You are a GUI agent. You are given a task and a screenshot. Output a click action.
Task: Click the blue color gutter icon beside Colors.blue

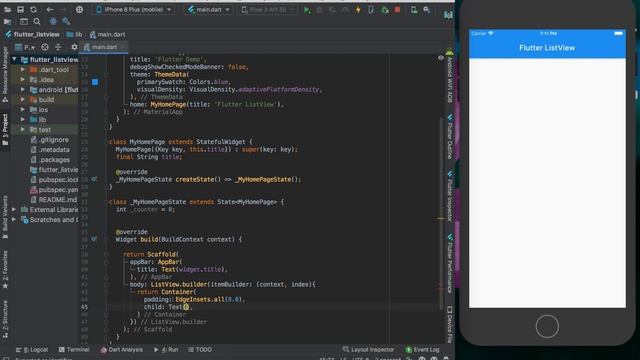pyautogui.click(x=95, y=82)
